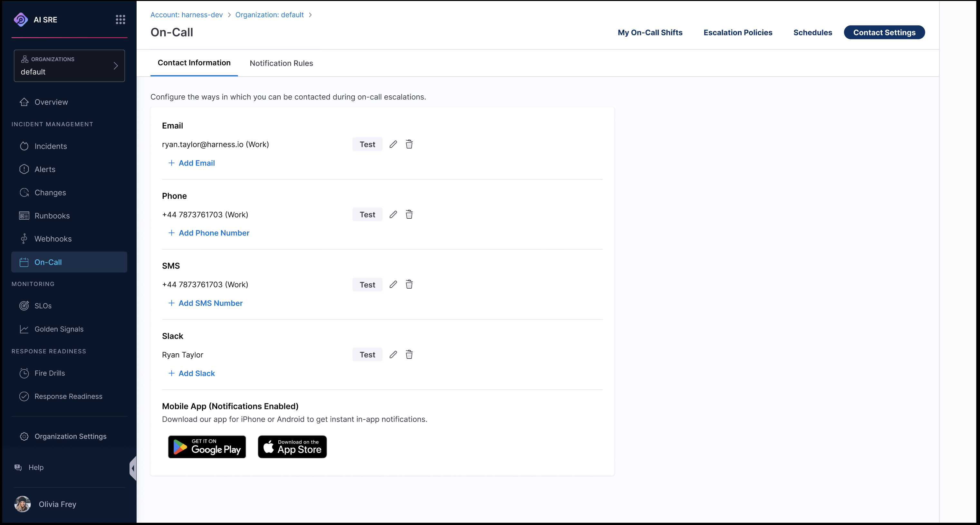The image size is (980, 525).
Task: Open the Account: harness-dev breadcrumb link
Action: pos(187,15)
